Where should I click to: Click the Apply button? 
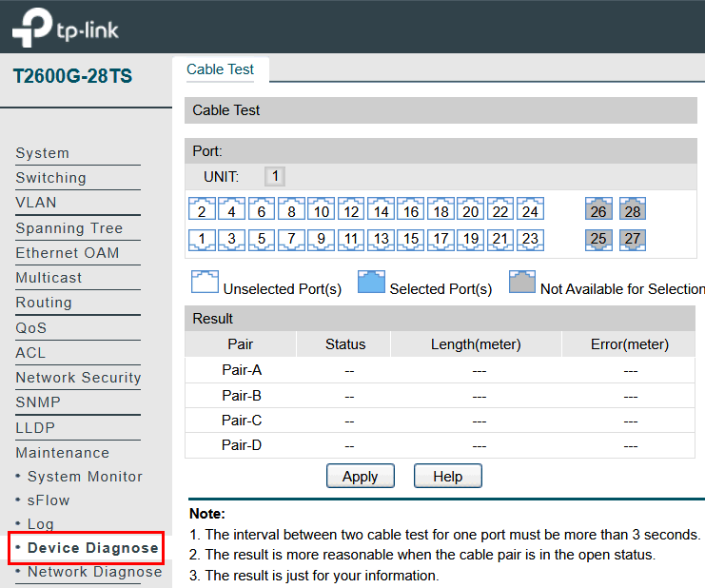(x=360, y=477)
